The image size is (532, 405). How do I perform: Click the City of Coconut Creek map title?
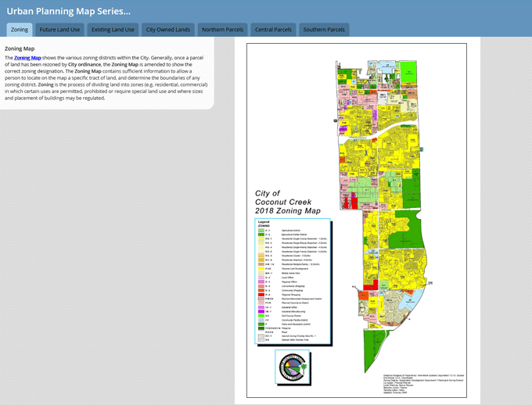point(288,202)
